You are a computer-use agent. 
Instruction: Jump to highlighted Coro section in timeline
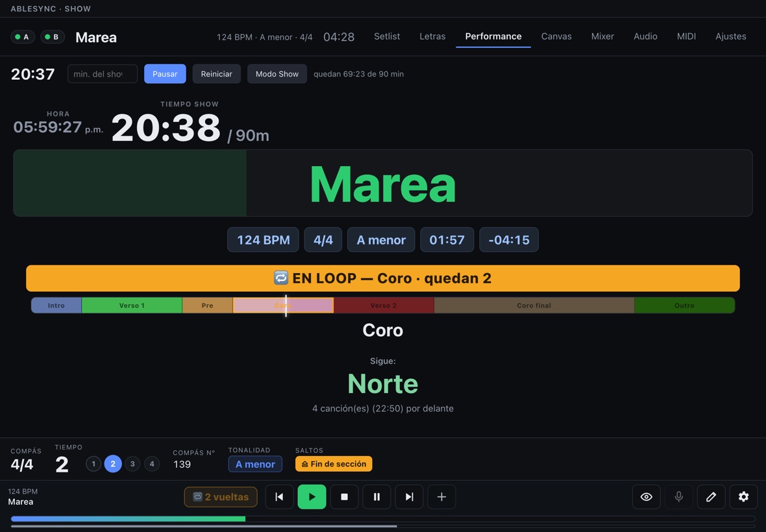pos(283,306)
